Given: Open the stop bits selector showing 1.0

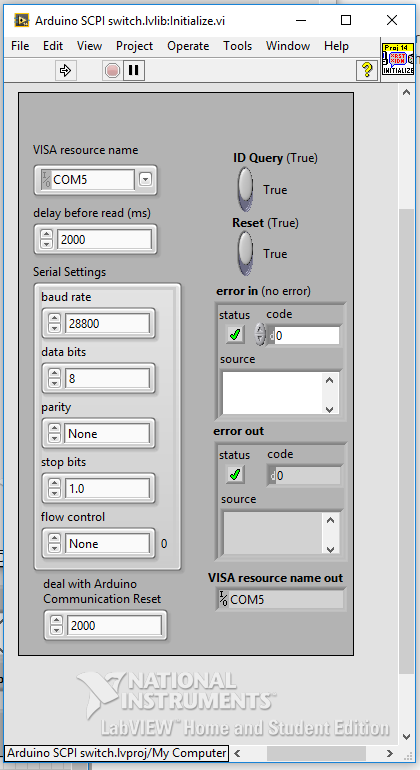Looking at the screenshot, I should coord(107,489).
